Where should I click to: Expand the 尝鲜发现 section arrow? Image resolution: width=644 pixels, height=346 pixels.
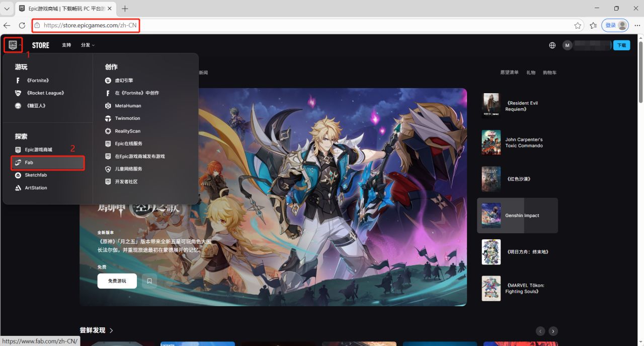(x=111, y=330)
